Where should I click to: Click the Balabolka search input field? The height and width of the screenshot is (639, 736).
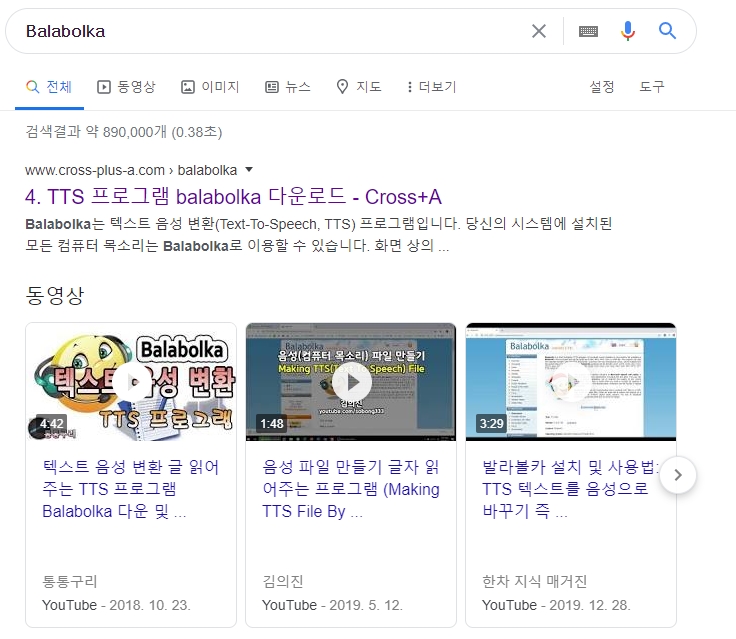(x=272, y=31)
